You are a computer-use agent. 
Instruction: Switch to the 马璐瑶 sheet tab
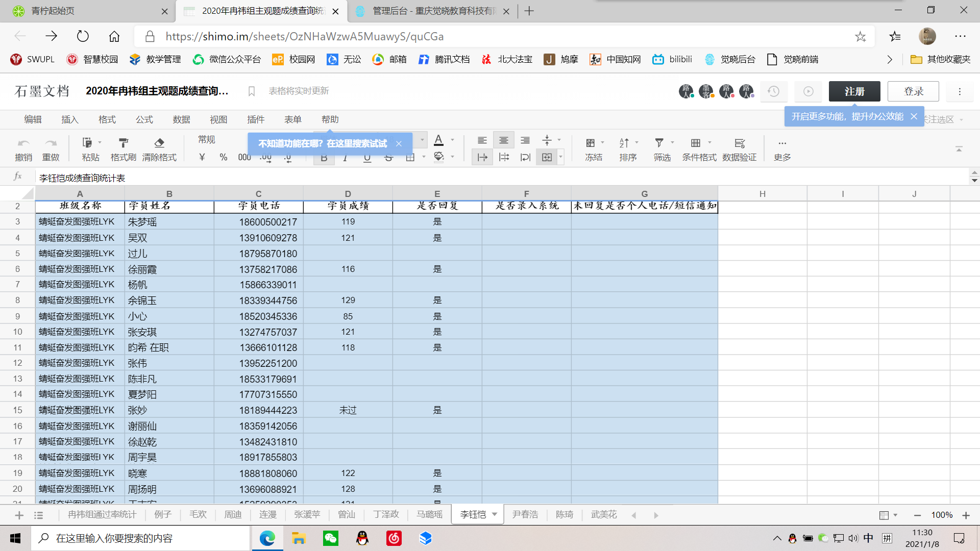pos(429,514)
